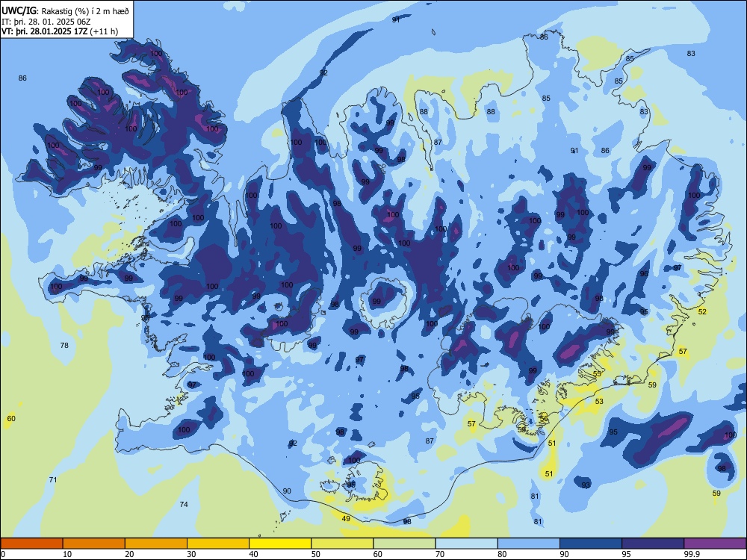The image size is (747, 560).
Task: Click the map value '53' in the southeast
Action: point(599,402)
